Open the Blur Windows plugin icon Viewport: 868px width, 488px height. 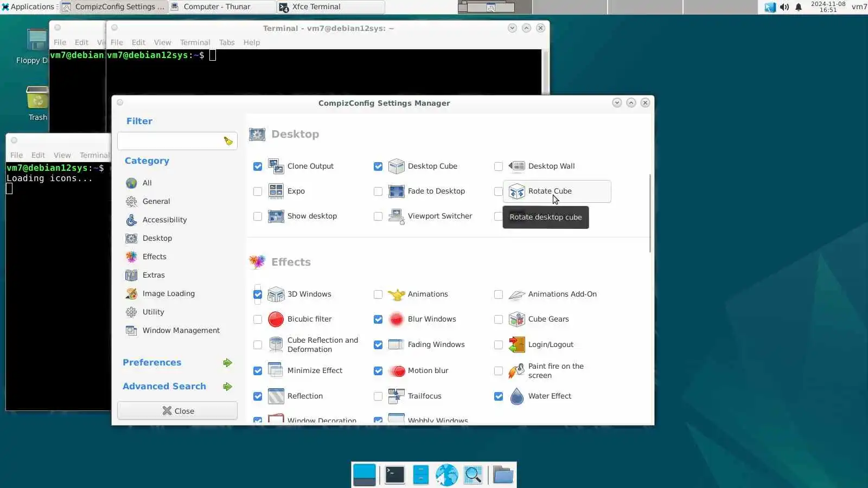tap(397, 319)
